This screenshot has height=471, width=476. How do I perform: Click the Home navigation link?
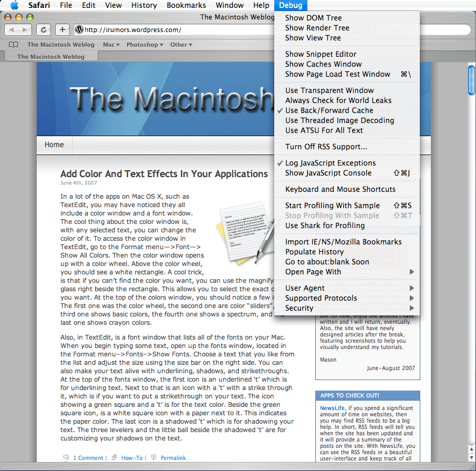point(54,145)
